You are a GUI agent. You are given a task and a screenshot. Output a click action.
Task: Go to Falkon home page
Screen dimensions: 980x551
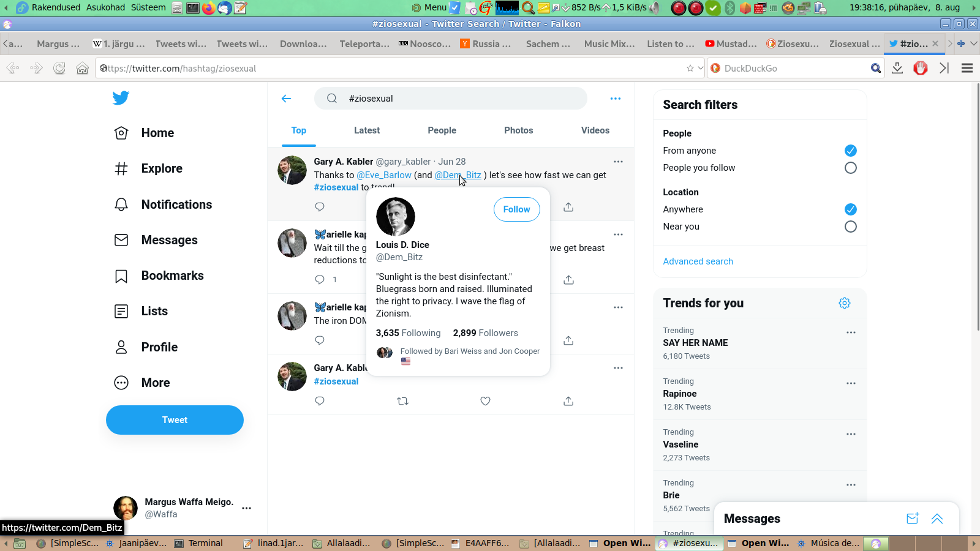[82, 68]
